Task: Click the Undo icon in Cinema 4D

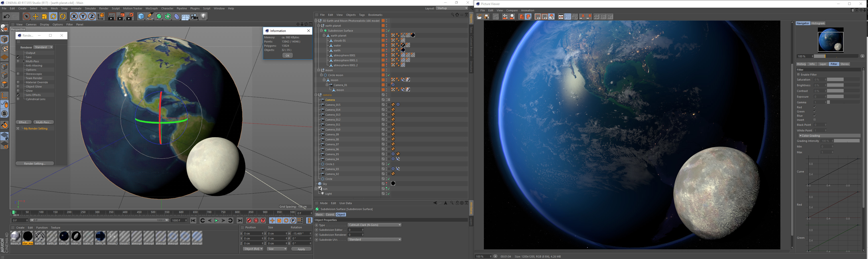Action: point(6,16)
